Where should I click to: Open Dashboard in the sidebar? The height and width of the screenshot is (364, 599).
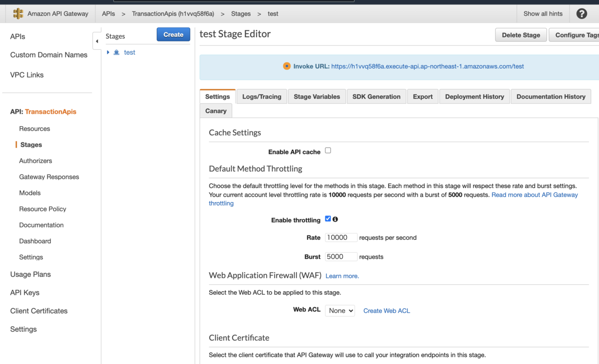[x=35, y=241]
